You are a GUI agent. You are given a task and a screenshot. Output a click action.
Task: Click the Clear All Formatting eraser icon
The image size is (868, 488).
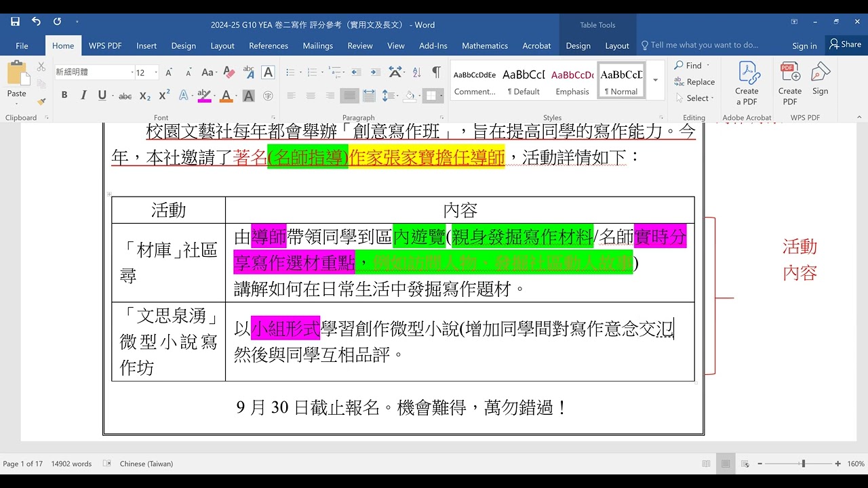click(x=229, y=73)
